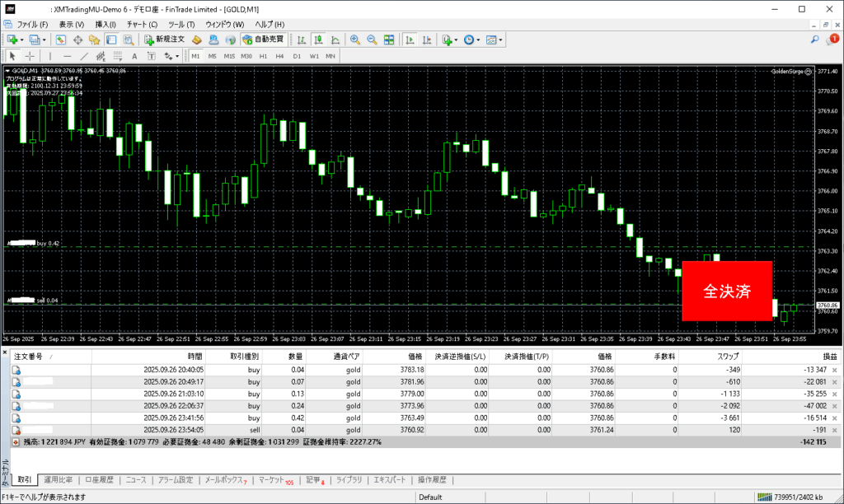Expand the periodicity clock dropdown

(x=479, y=39)
